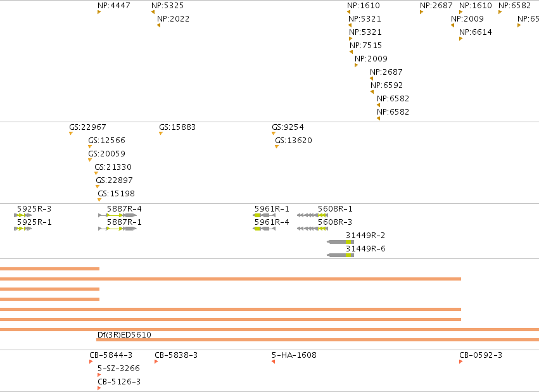Select the marker beneath GS:15883
The height and width of the screenshot is (392, 539).
[x=160, y=133]
